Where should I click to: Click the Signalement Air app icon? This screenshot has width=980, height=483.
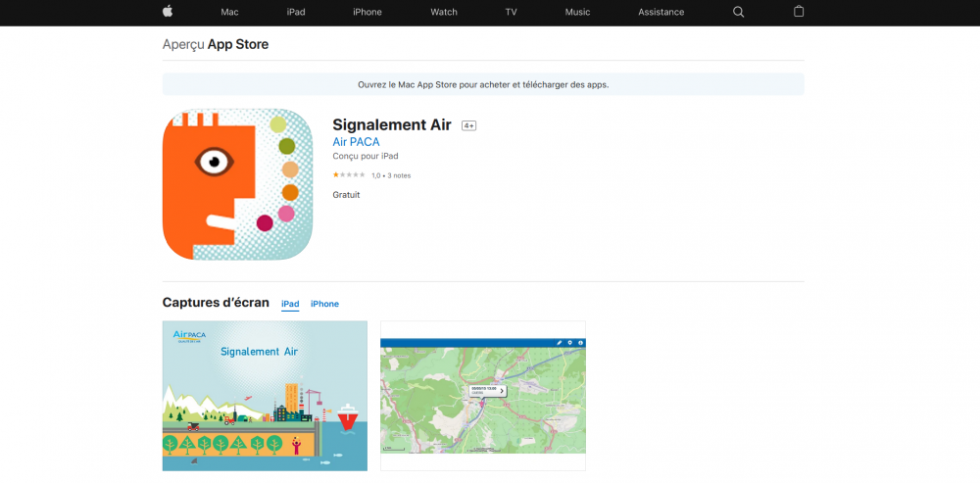(x=237, y=184)
